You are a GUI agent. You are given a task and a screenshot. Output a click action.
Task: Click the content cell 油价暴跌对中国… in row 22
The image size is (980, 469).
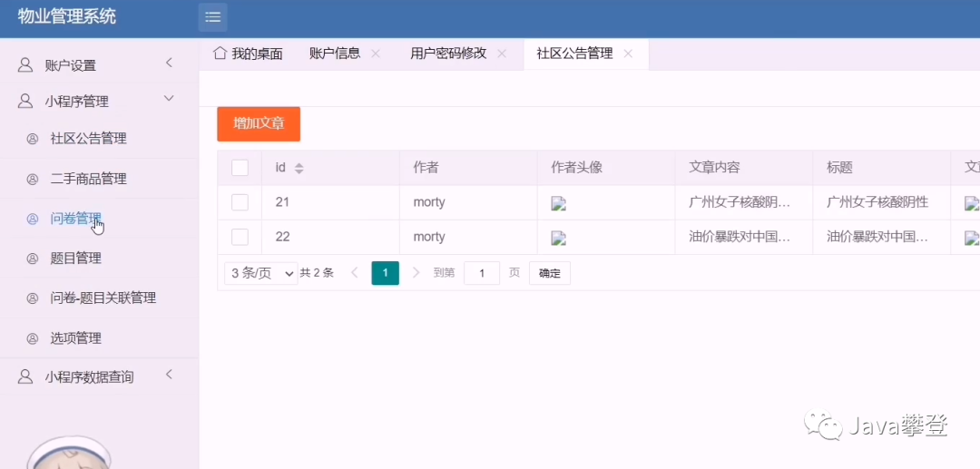744,237
